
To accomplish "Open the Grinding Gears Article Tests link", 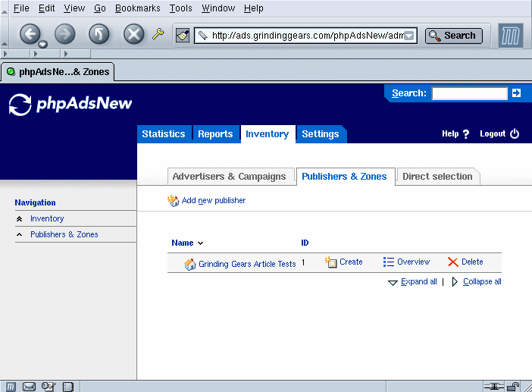I will tap(247, 264).
